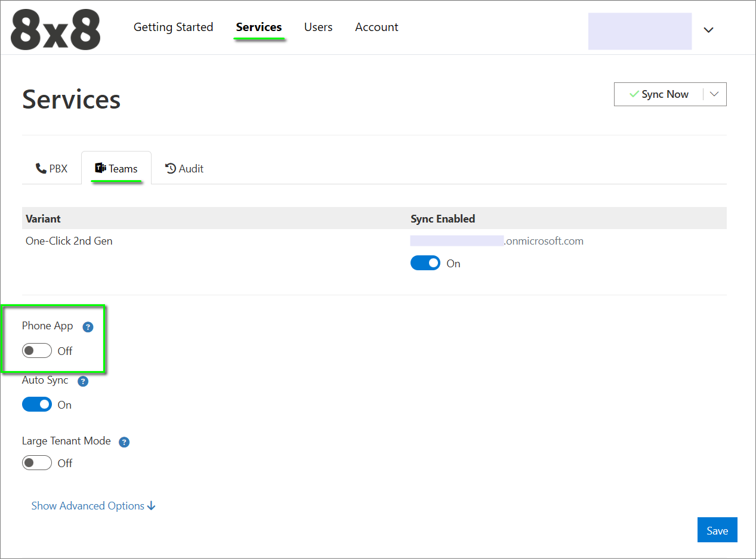756x559 pixels.
Task: Enable the Phone App toggle
Action: point(37,351)
